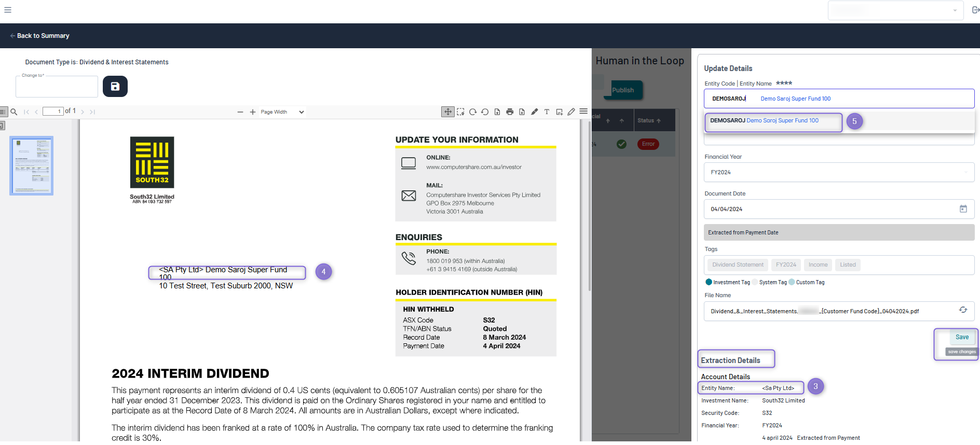
Task: Click the open file icon in PDF toolbar
Action: click(x=497, y=112)
